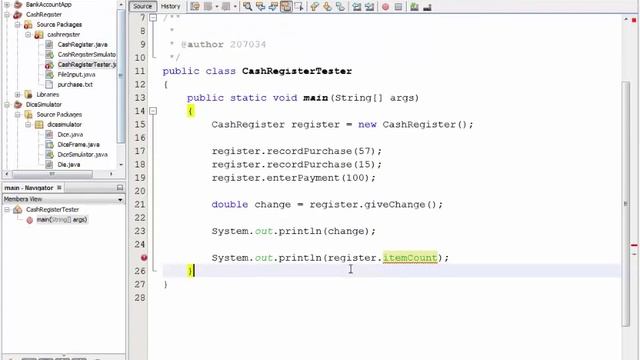
Task: Click red error stripe mark beside scrollbar
Action: click(634, 245)
